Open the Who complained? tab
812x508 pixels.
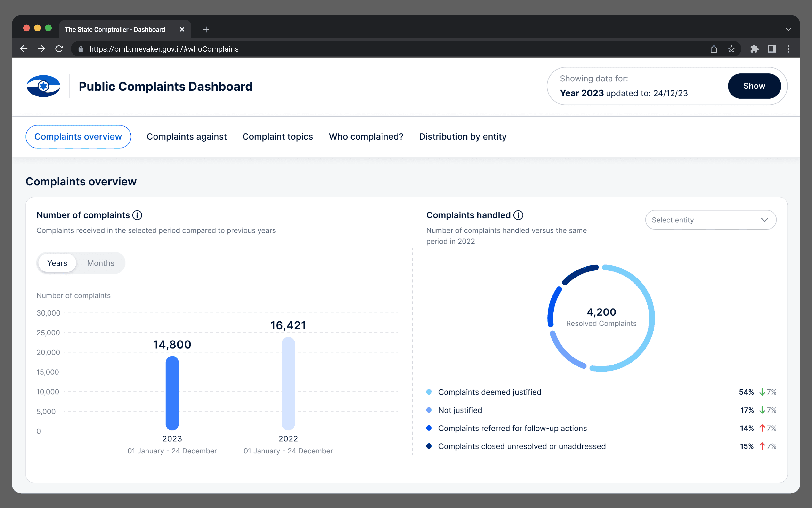tap(366, 137)
